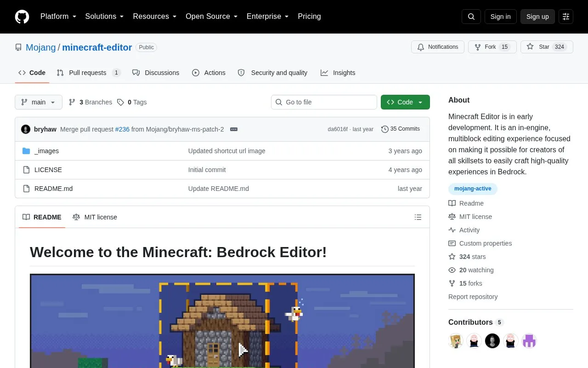588x368 pixels.
Task: Open the Platform dropdown menu
Action: point(58,16)
